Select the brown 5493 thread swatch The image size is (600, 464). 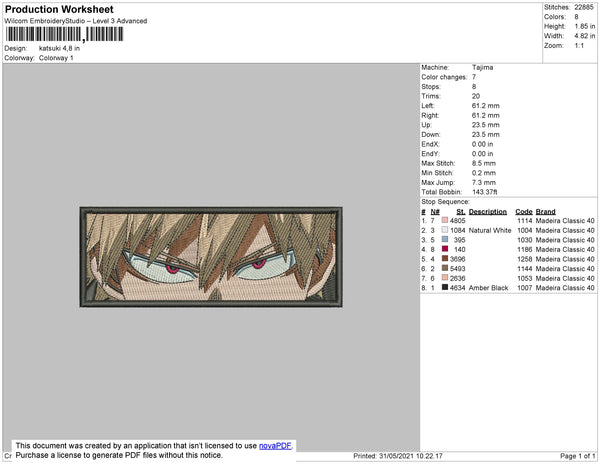(445, 268)
